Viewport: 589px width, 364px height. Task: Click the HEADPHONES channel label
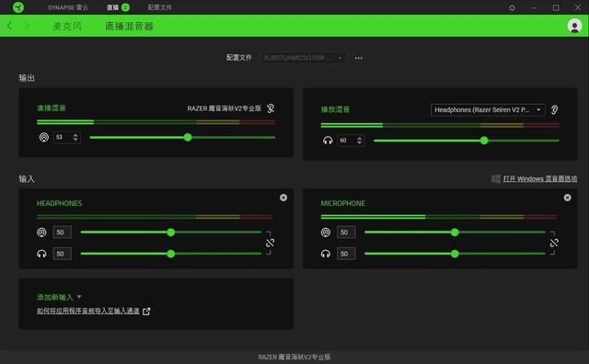59,203
